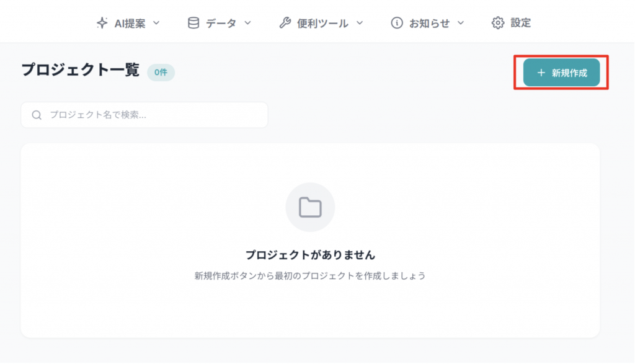Image resolution: width=635 pixels, height=364 pixels.
Task: Expand the お知らせ dropdown chevron
Action: [x=461, y=23]
